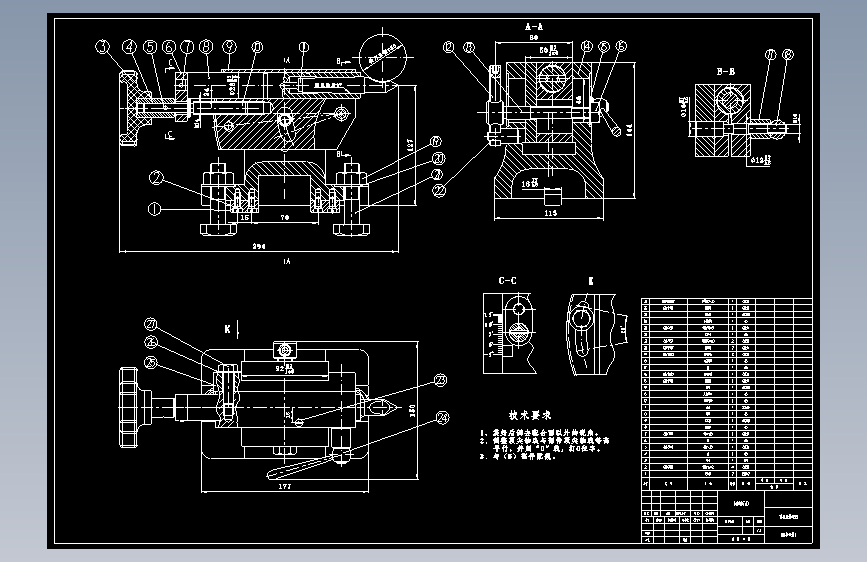The width and height of the screenshot is (867, 562).
Task: Select part balloon number 22
Action: tap(439, 191)
